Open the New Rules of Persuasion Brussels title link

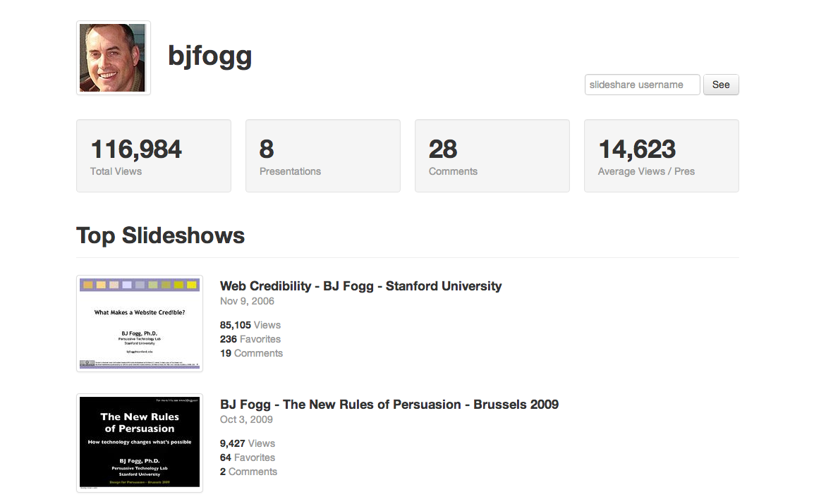389,405
